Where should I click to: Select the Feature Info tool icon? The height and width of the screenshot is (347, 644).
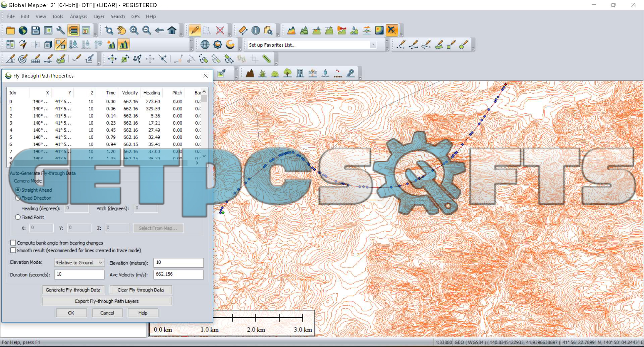[x=256, y=31]
